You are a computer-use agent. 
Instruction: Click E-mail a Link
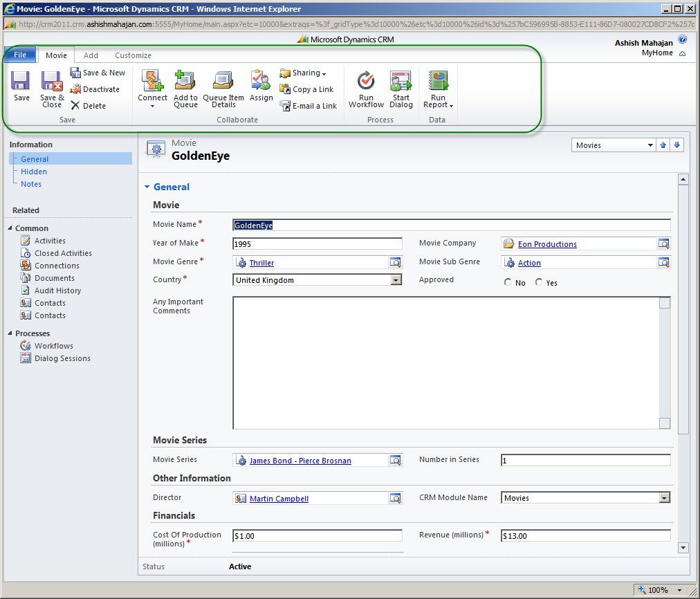coord(308,106)
